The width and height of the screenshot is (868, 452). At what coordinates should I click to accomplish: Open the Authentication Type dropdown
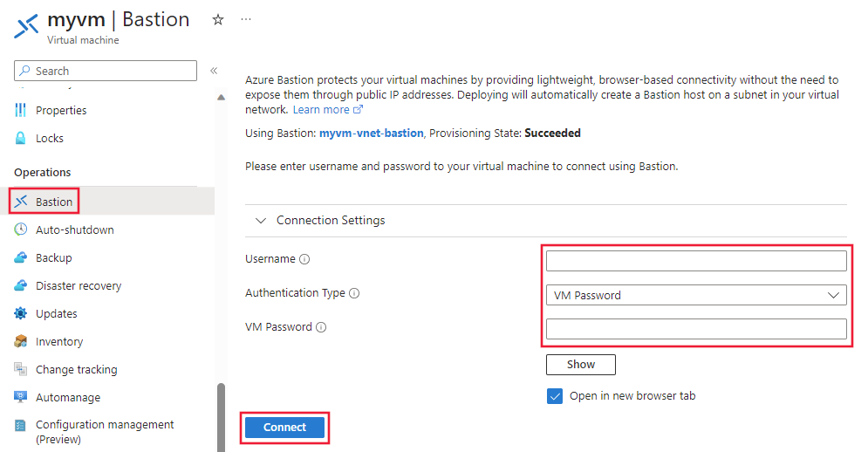click(x=696, y=295)
